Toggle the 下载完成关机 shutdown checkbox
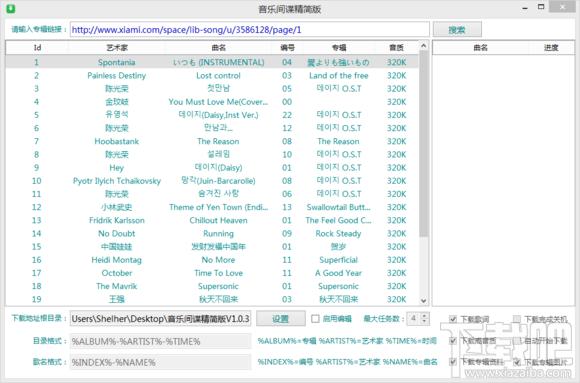The image size is (580, 383). click(517, 319)
